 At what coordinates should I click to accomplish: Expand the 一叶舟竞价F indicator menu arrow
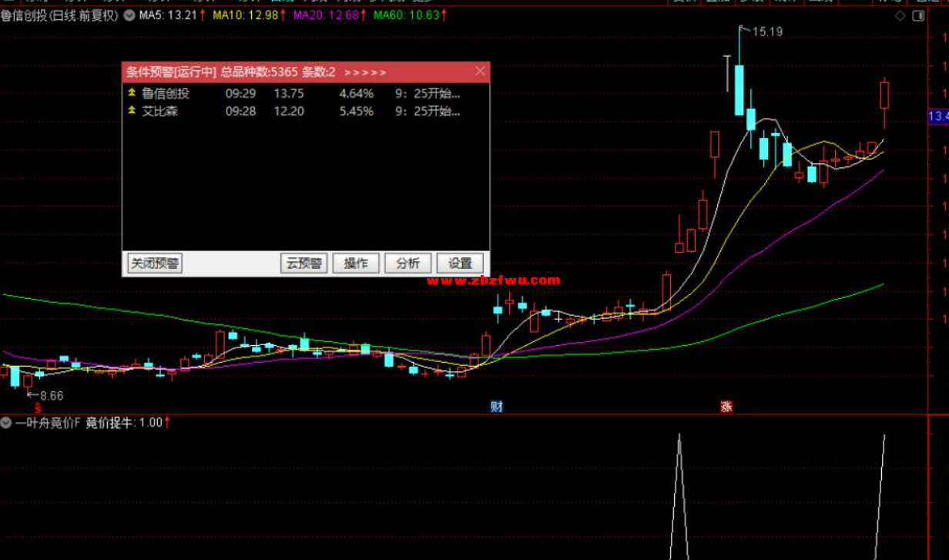pos(6,422)
